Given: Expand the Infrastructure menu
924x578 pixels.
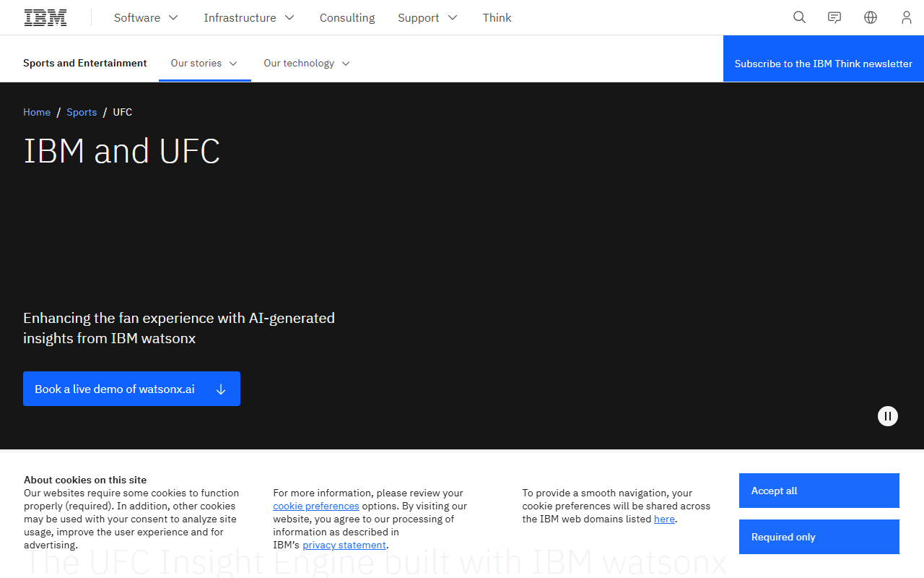Looking at the screenshot, I should (249, 17).
